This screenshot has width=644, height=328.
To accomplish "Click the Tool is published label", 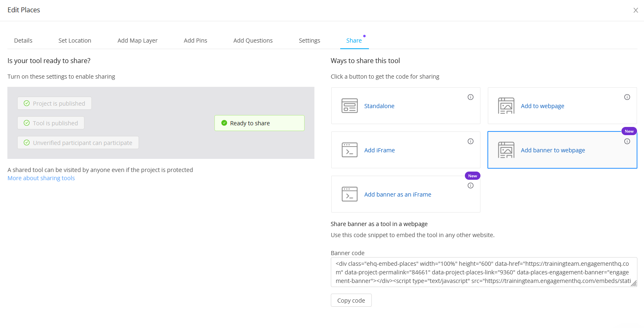I will [x=55, y=123].
